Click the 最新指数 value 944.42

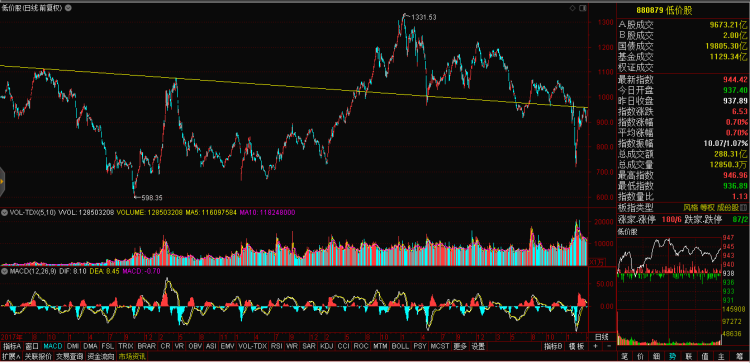pos(735,79)
